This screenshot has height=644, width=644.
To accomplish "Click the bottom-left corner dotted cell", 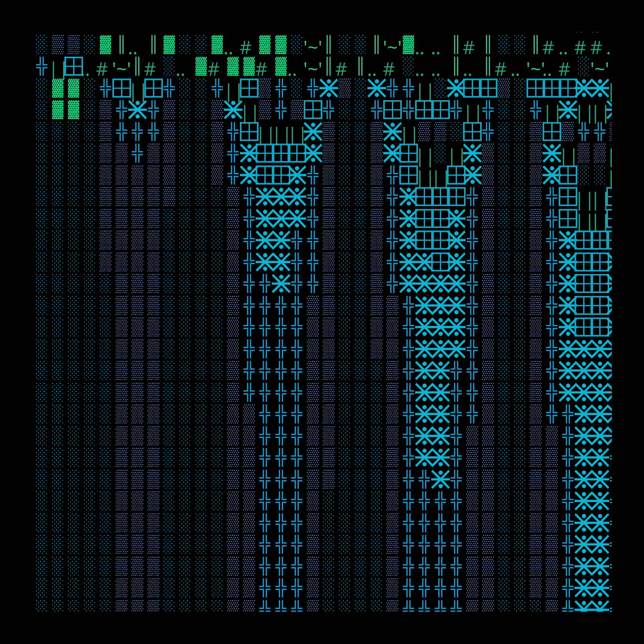I will point(42,606).
